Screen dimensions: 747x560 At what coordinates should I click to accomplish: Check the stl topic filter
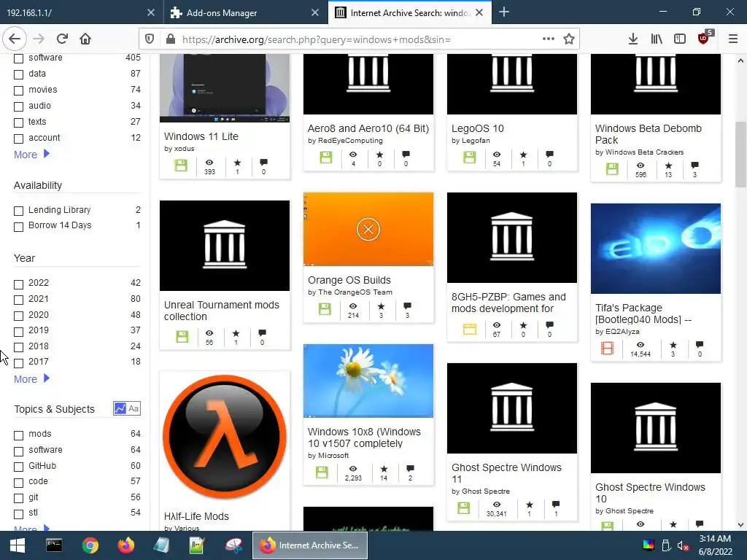pos(18,514)
